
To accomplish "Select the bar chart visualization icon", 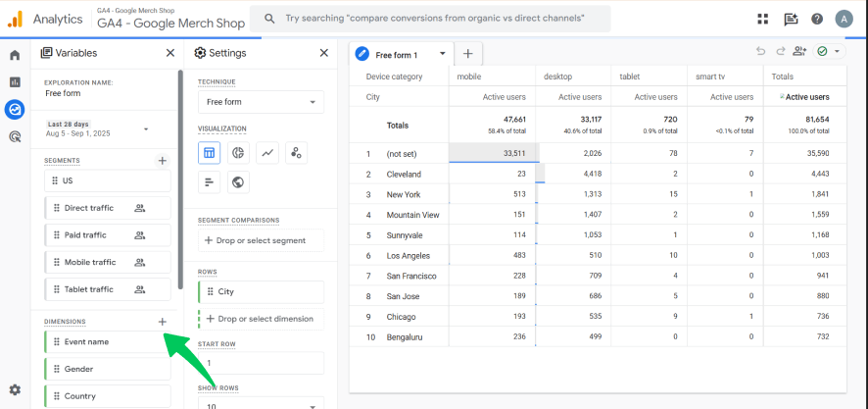I will tap(210, 182).
